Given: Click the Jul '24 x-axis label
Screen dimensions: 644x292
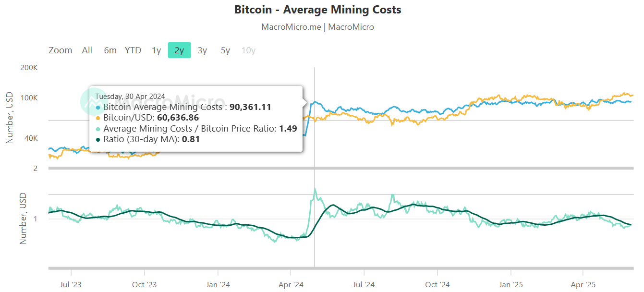Looking at the screenshot, I should click(364, 285).
